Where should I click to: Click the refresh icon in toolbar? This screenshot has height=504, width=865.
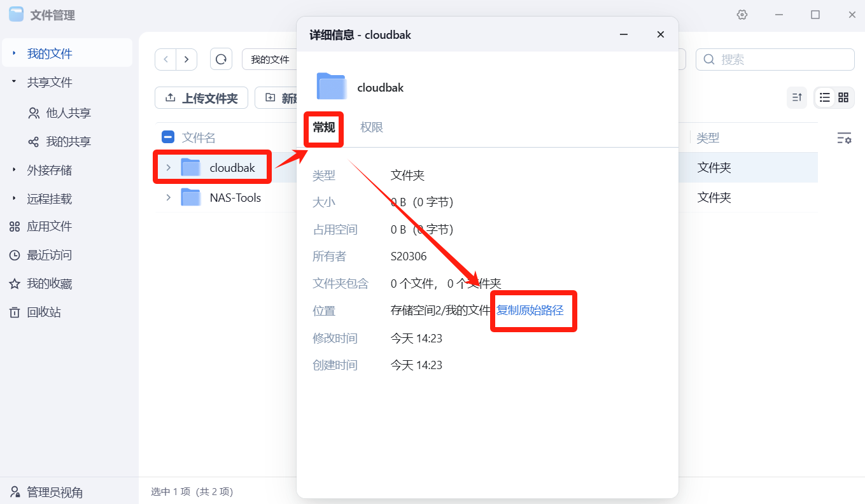pos(221,59)
